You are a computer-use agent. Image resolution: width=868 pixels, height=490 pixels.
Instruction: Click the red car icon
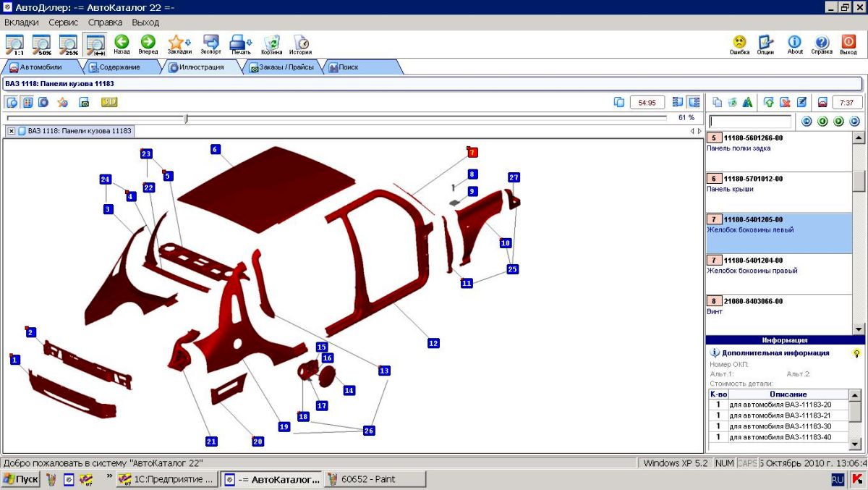822,102
